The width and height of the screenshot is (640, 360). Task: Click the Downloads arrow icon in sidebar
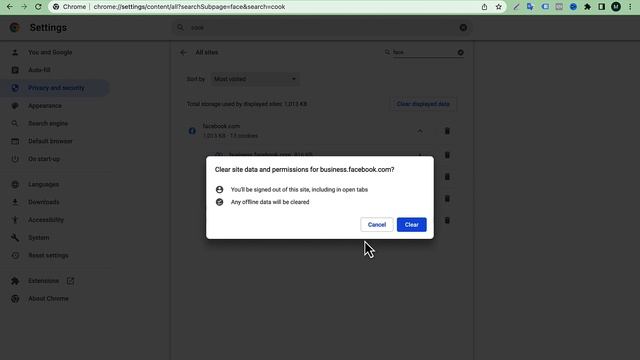pos(15,202)
